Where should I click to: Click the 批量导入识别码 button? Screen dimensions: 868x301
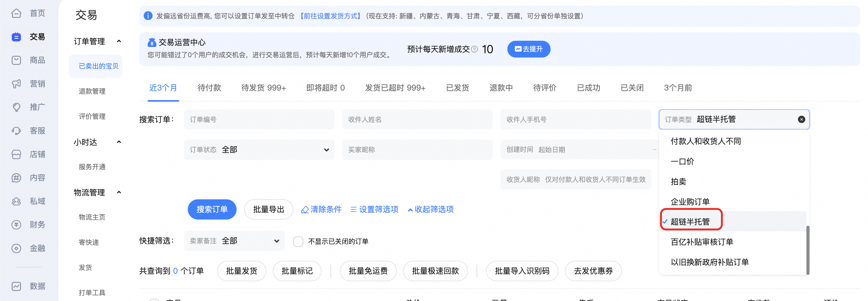[x=522, y=271]
